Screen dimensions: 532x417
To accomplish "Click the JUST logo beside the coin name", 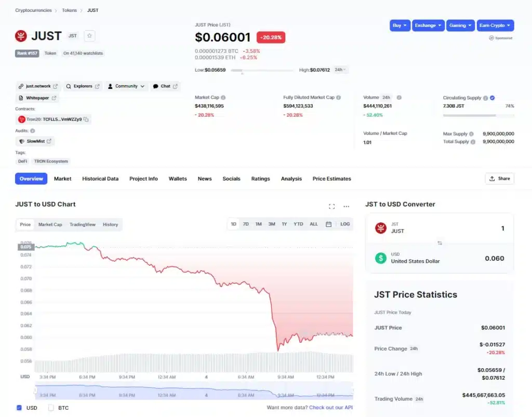I will pos(21,36).
